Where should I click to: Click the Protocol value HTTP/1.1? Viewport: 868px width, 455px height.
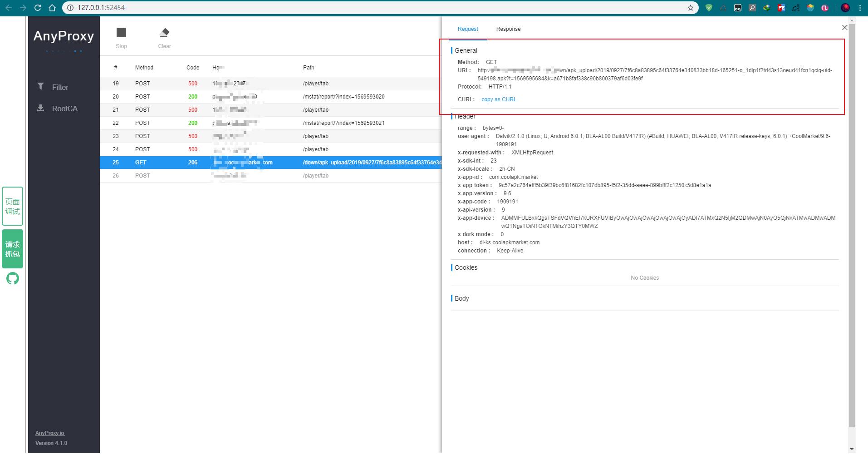(x=500, y=87)
